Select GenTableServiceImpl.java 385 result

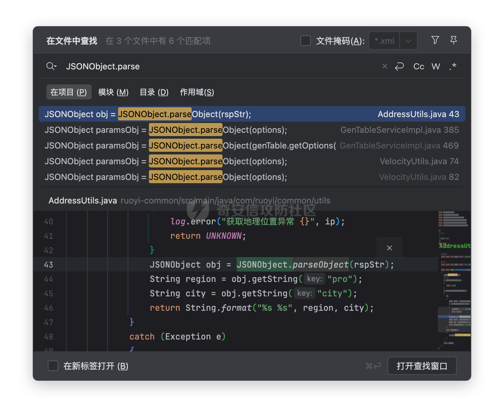coord(252,130)
